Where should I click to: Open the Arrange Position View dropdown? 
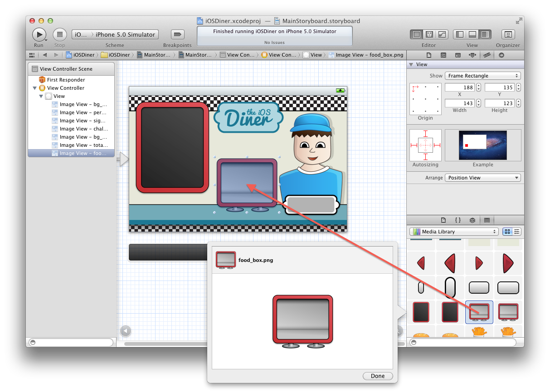click(x=482, y=178)
